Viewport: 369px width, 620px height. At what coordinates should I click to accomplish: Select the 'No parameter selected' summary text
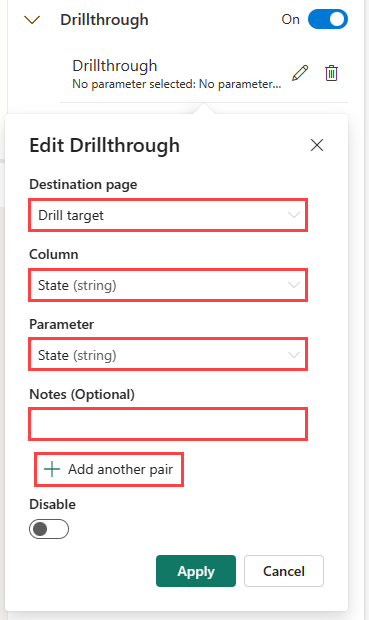tap(176, 84)
